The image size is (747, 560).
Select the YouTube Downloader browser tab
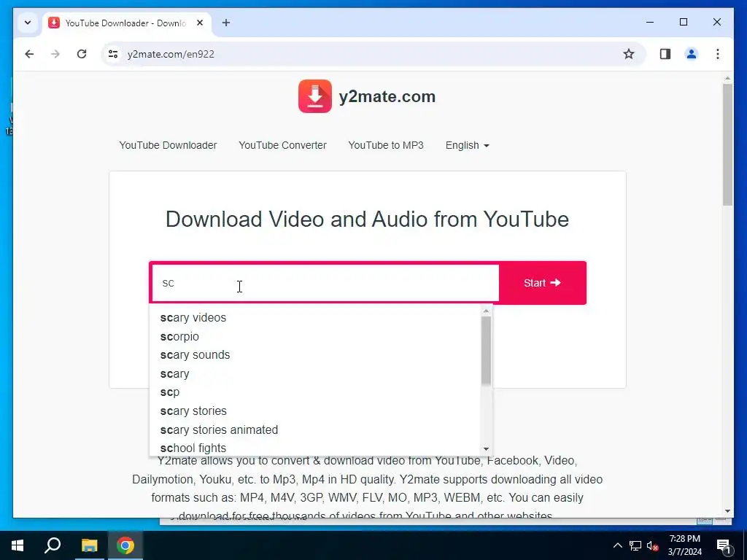(127, 23)
